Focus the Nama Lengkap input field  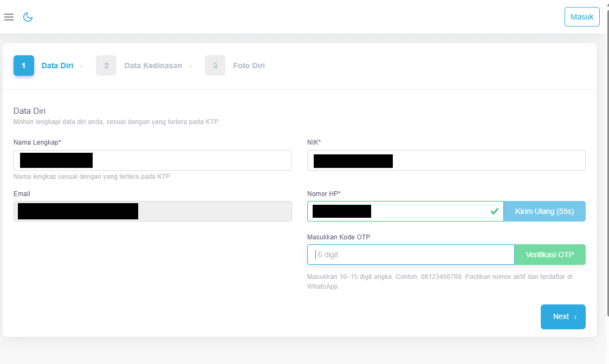tap(153, 160)
